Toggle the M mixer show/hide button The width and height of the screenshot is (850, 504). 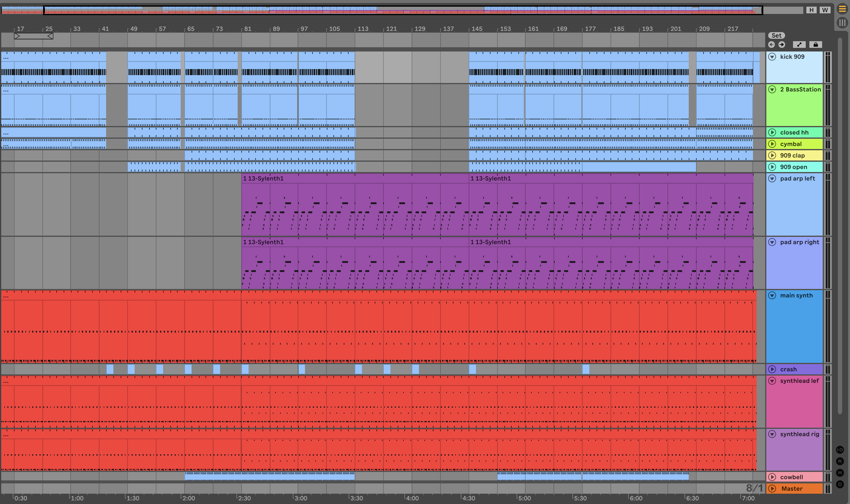point(840,473)
